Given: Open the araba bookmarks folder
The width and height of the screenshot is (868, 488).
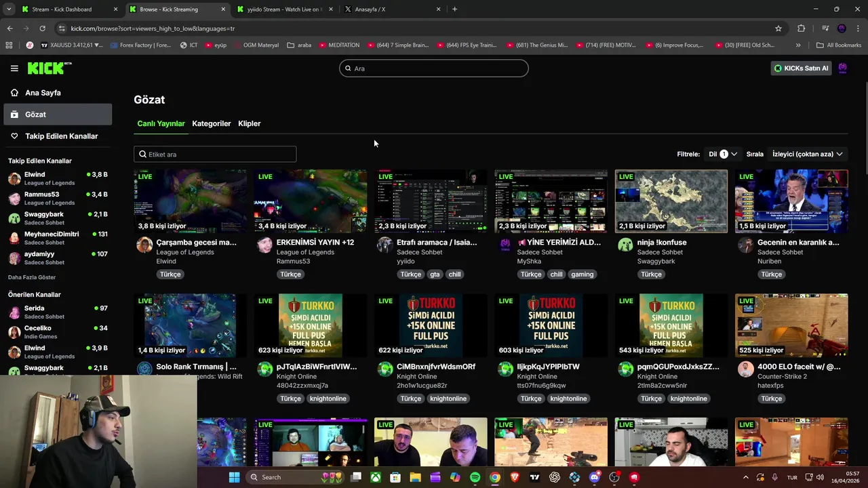Looking at the screenshot, I should pos(299,45).
